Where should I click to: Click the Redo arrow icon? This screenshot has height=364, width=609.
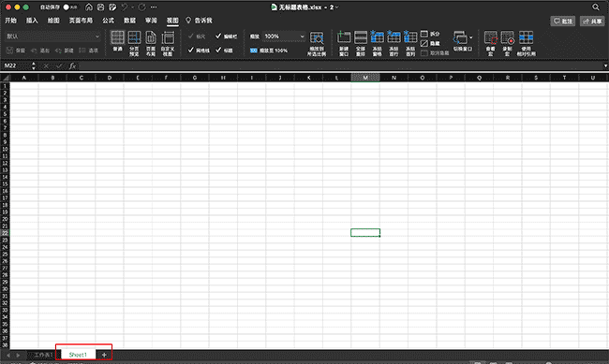pos(142,7)
